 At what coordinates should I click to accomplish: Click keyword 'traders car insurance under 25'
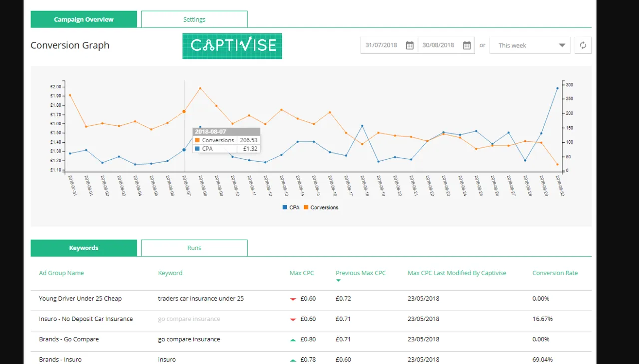(201, 299)
